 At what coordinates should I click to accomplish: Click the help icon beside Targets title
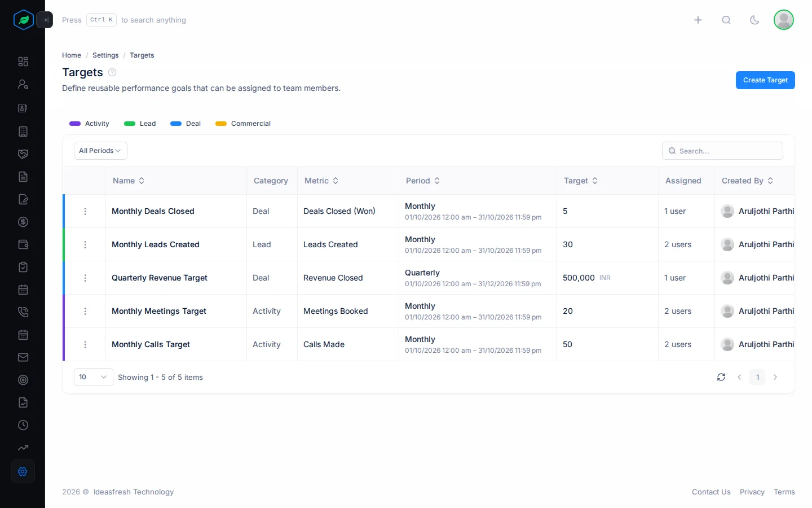pyautogui.click(x=112, y=72)
